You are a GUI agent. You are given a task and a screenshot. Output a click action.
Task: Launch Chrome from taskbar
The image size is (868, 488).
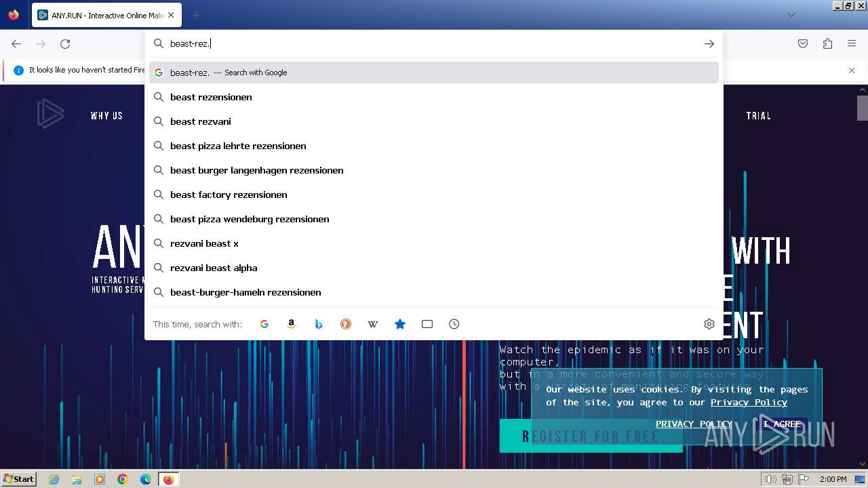pos(123,479)
